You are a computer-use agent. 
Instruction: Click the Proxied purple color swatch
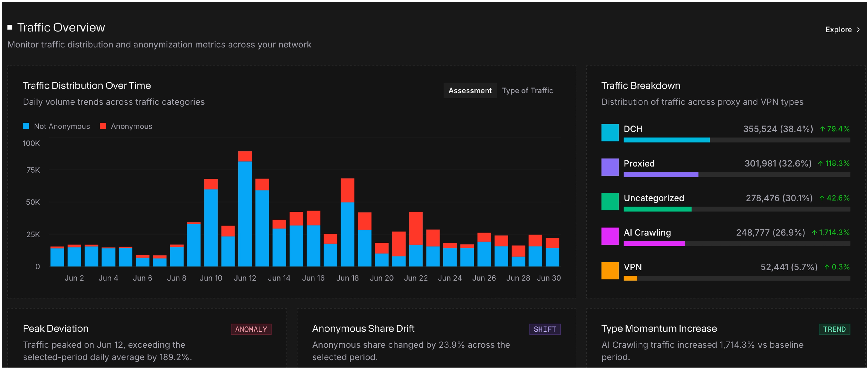tap(610, 167)
